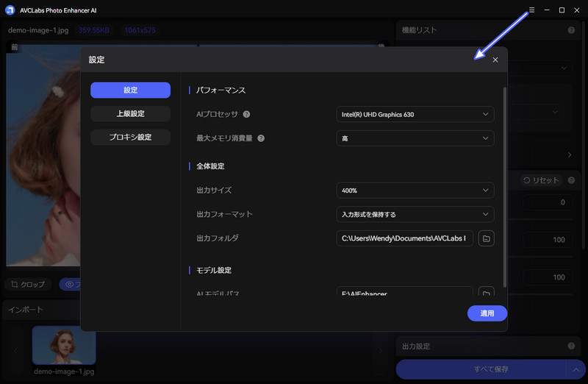
Task: Toggle the eye preview button beside クロップ
Action: (70, 284)
